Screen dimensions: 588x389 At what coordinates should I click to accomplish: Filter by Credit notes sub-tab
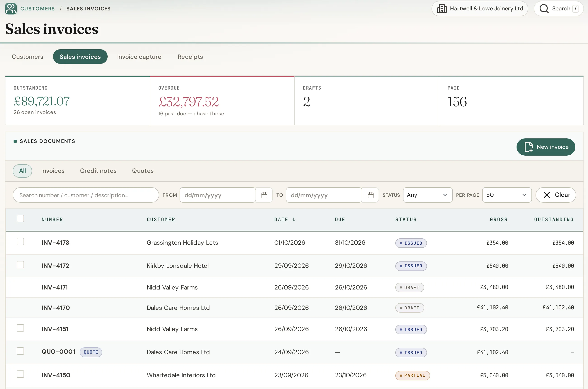(98, 171)
